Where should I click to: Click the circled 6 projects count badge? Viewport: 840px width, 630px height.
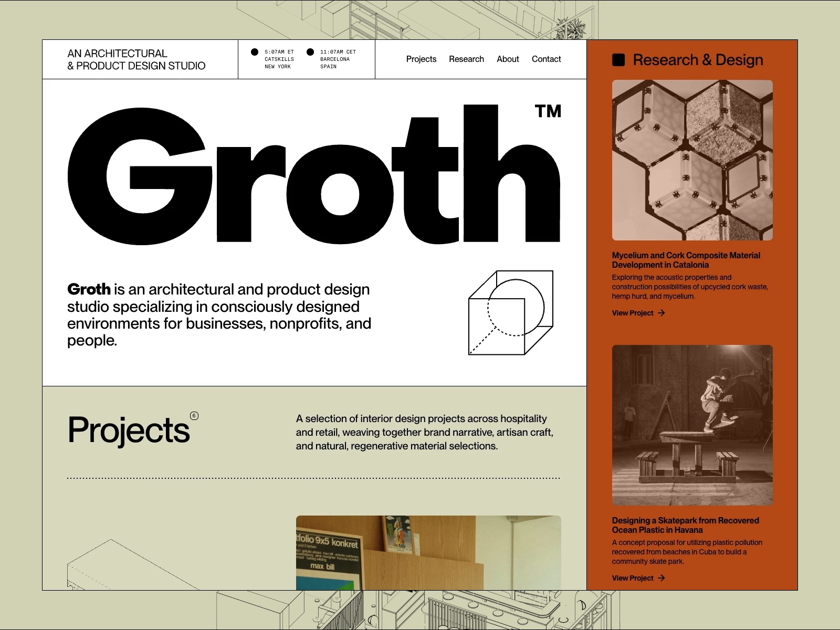click(194, 416)
